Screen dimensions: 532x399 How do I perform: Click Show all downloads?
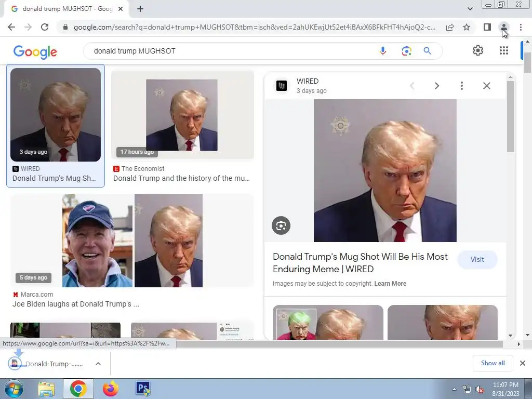click(493, 363)
